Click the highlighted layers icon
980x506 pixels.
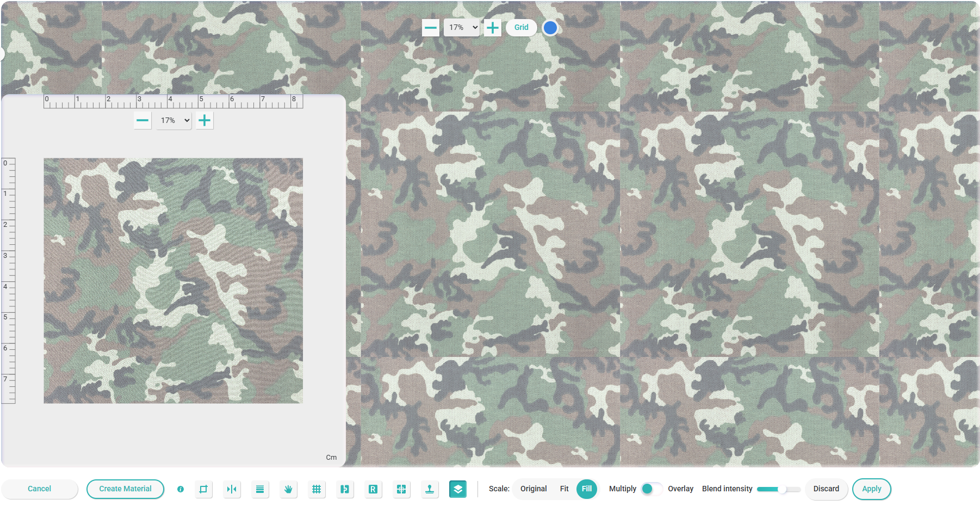(x=458, y=489)
